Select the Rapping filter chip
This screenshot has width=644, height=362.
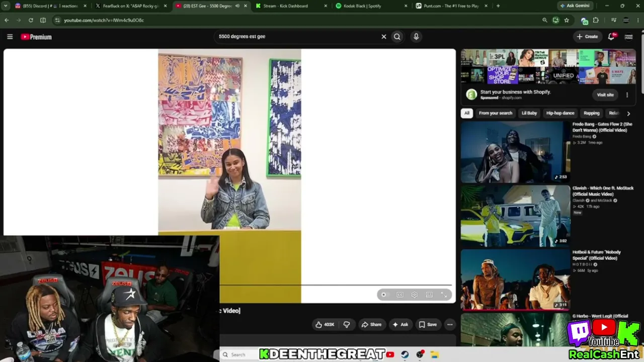(x=592, y=113)
